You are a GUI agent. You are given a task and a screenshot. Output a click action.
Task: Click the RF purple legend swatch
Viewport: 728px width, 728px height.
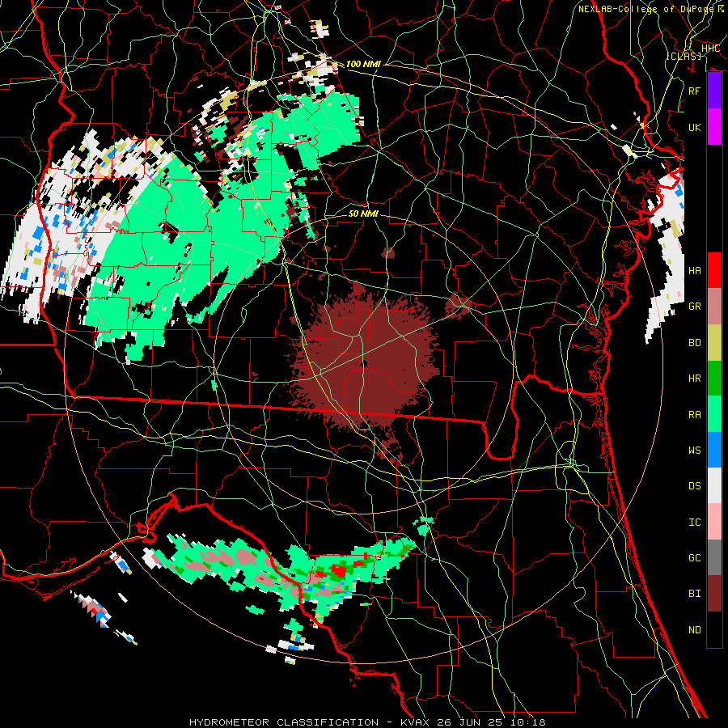714,91
